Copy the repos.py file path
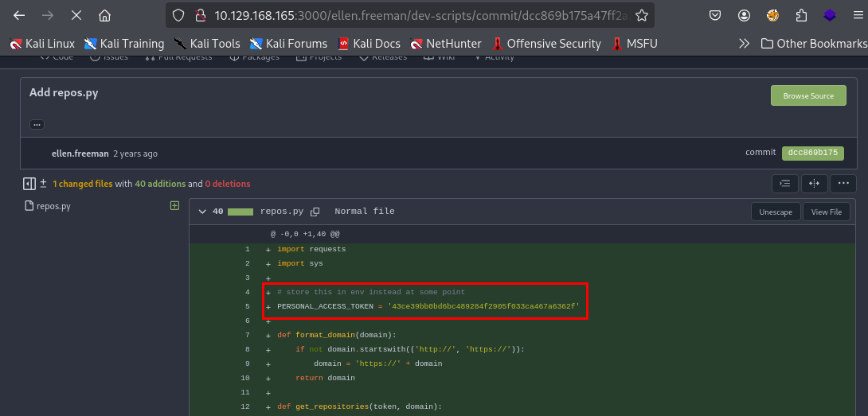The image size is (868, 416). point(315,212)
